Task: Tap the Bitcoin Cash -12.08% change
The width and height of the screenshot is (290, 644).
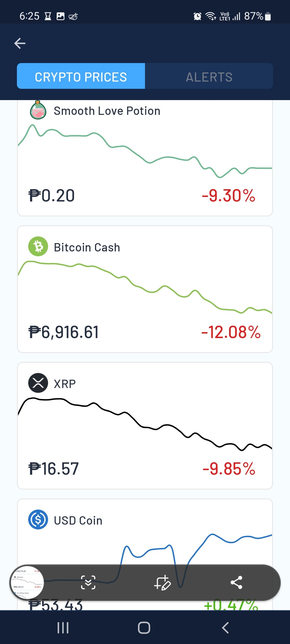Action: coord(231,332)
